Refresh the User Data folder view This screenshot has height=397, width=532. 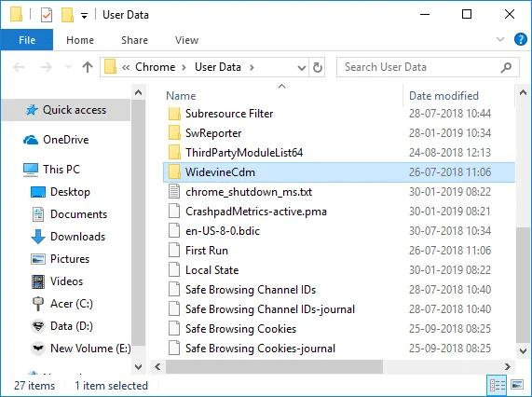pyautogui.click(x=317, y=67)
